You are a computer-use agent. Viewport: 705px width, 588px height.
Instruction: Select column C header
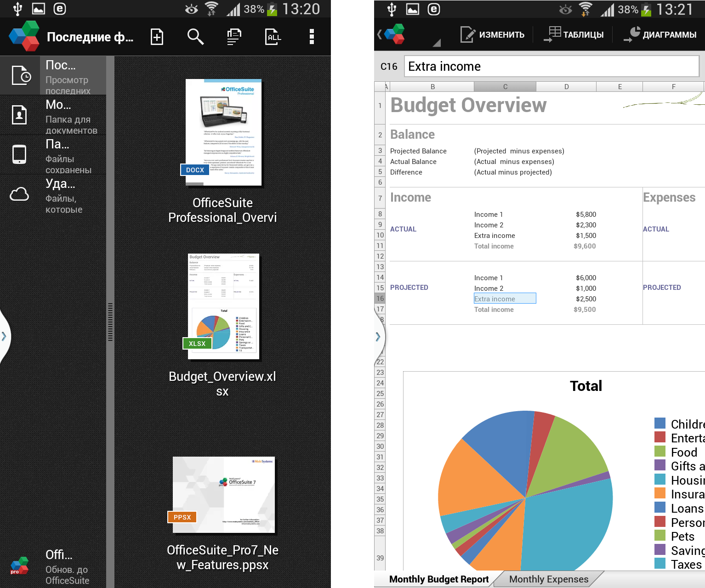(x=505, y=86)
